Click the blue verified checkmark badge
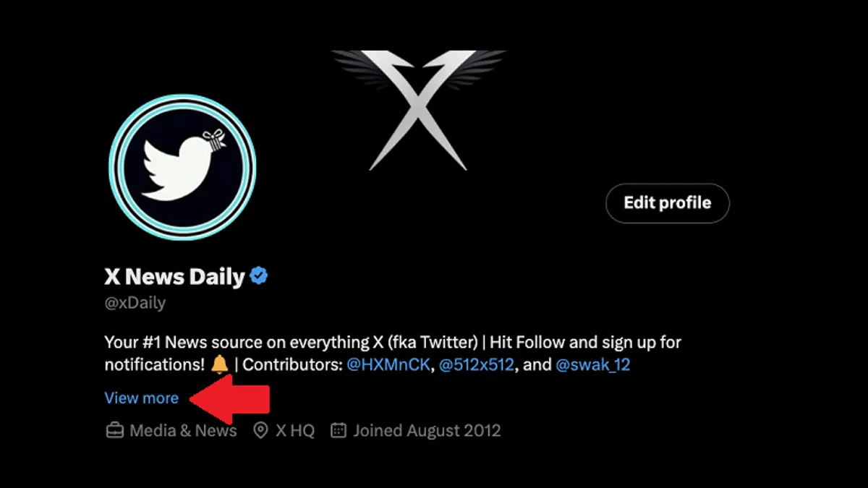868x488 pixels. point(259,275)
